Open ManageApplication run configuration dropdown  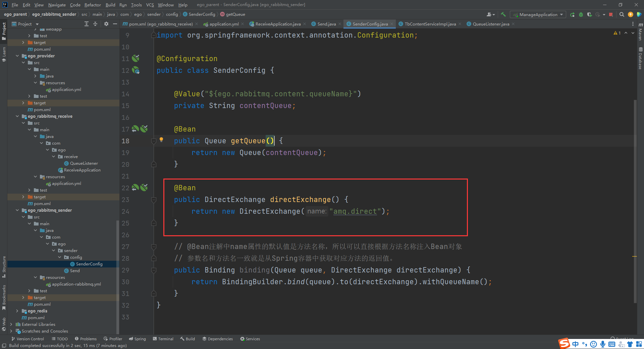pos(538,14)
